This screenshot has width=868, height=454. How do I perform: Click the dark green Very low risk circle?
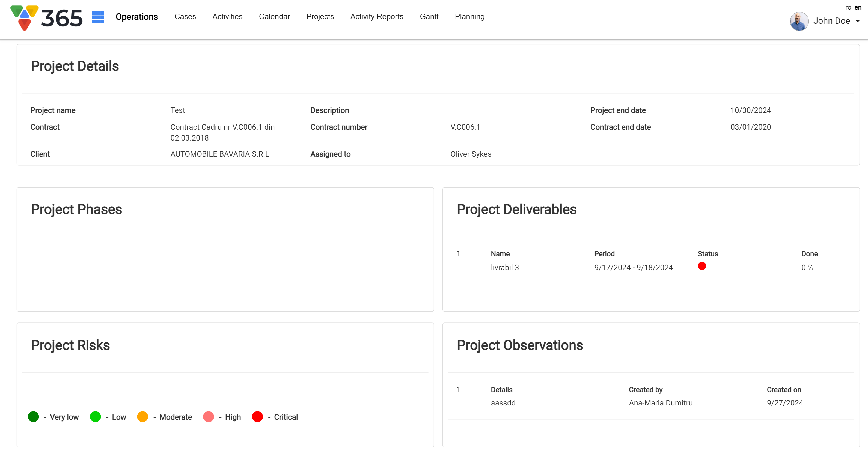click(33, 417)
